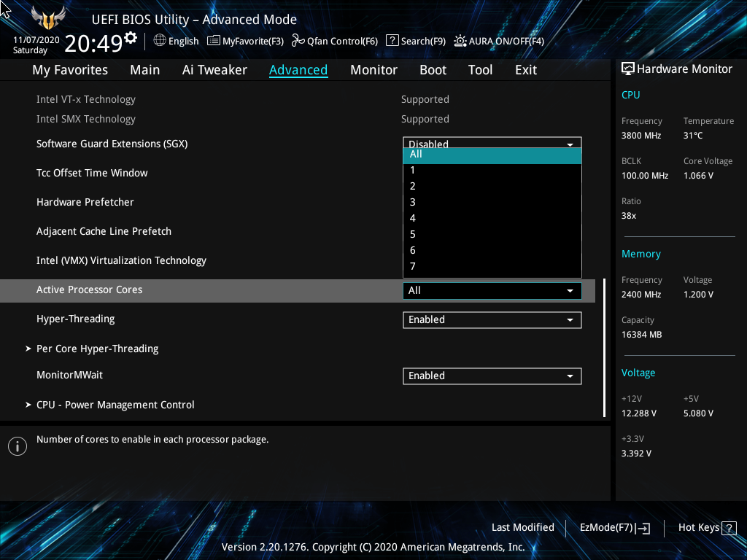Open the Main tab
The image size is (747, 560).
point(145,70)
